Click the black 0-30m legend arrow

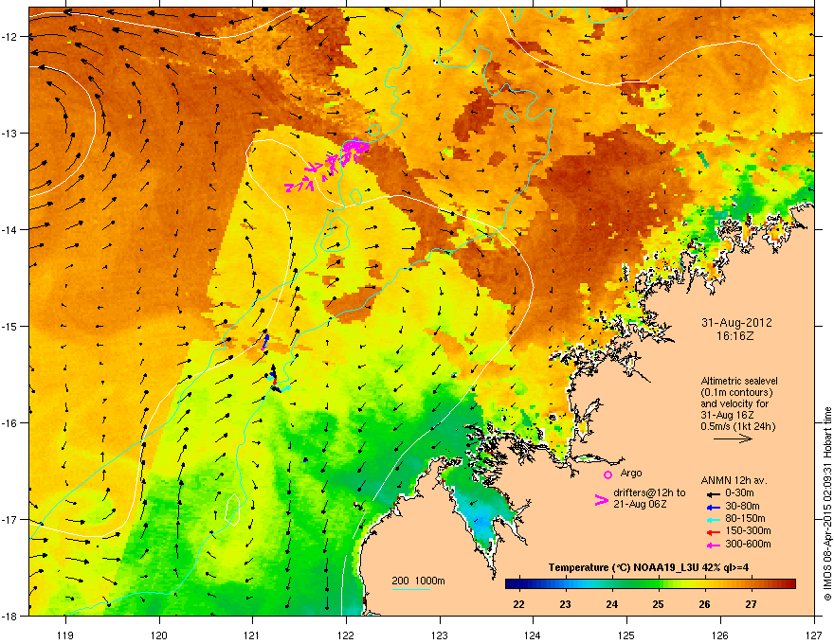pos(716,493)
